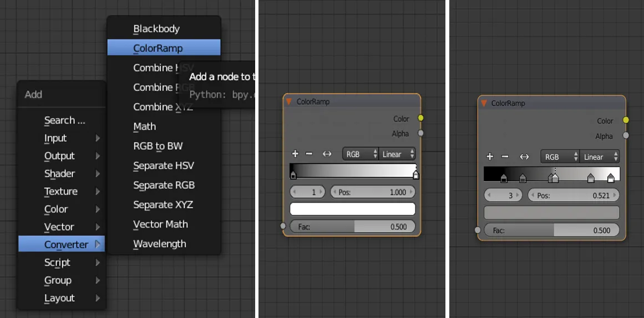Pick RGB to BW converter node
This screenshot has width=644, height=318.
click(164, 146)
